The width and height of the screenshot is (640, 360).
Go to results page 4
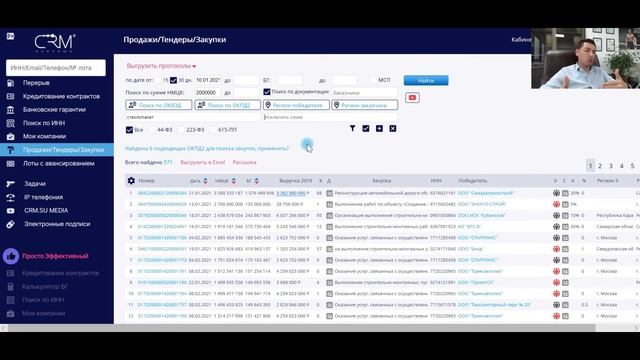[622, 166]
